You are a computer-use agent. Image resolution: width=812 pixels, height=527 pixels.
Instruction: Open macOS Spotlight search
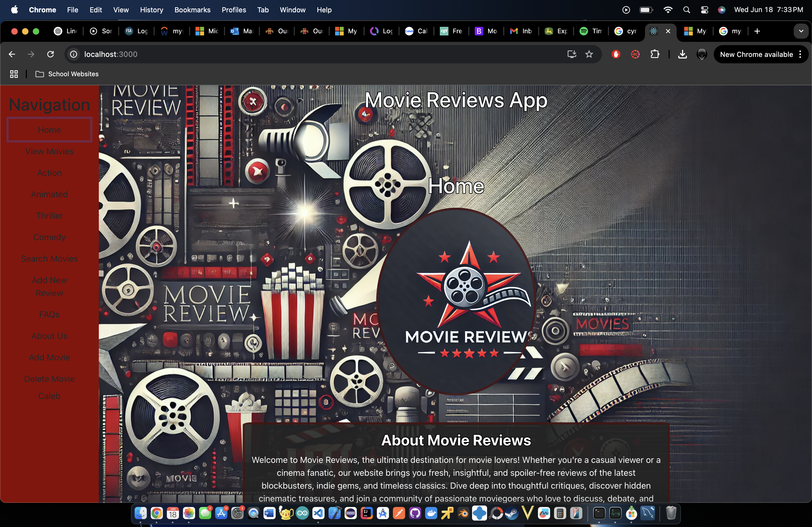coord(686,10)
